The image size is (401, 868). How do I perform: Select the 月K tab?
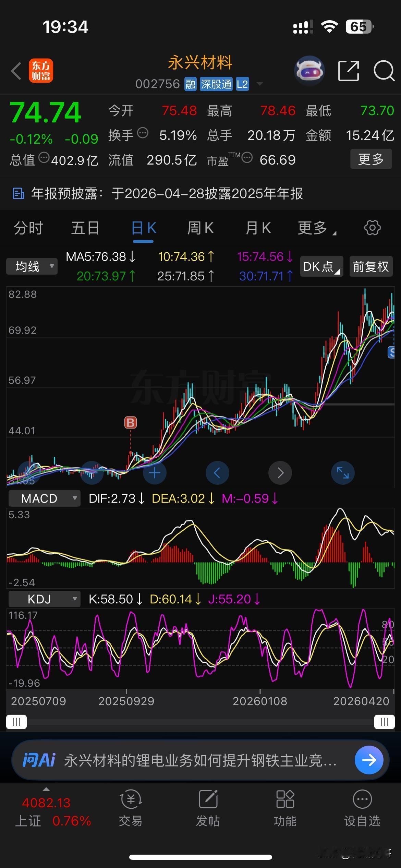[x=258, y=228]
